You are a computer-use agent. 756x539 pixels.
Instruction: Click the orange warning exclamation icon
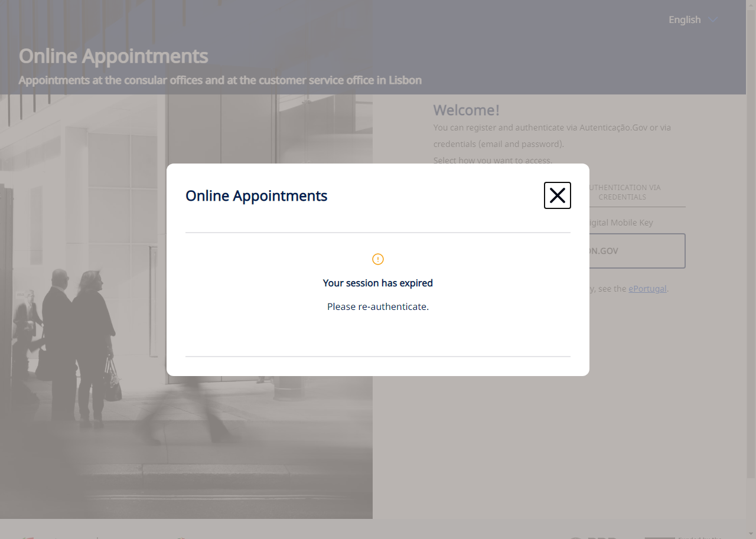click(x=378, y=259)
